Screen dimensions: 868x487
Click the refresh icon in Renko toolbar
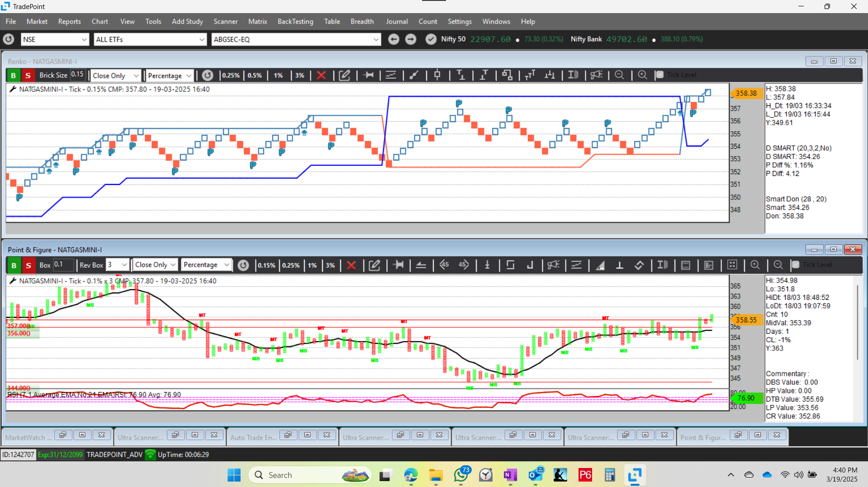pyautogui.click(x=208, y=76)
